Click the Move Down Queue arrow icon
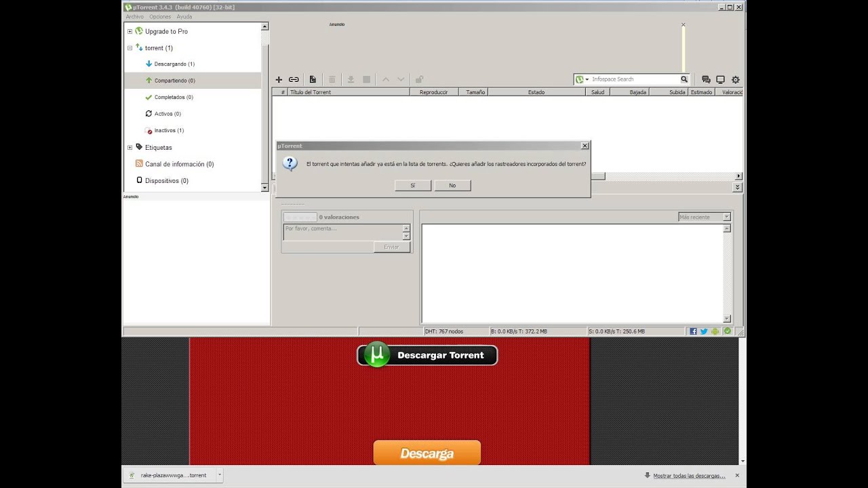 [x=401, y=79]
